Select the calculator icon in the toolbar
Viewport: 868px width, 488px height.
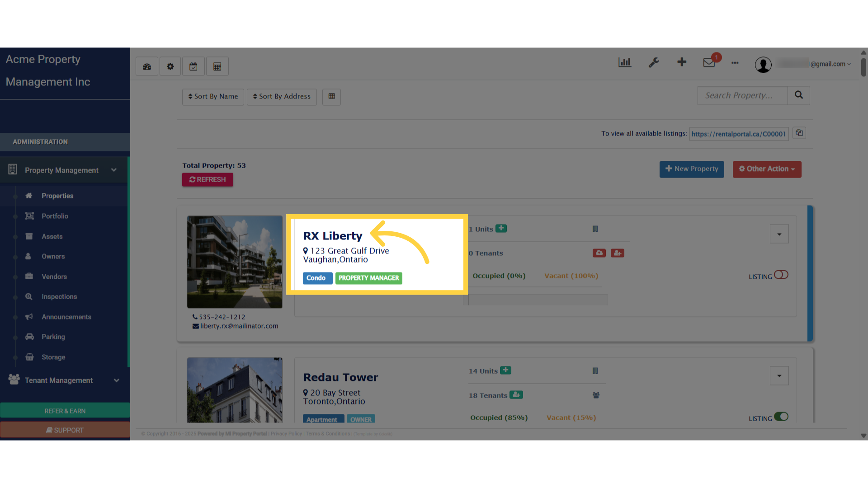[x=217, y=66]
